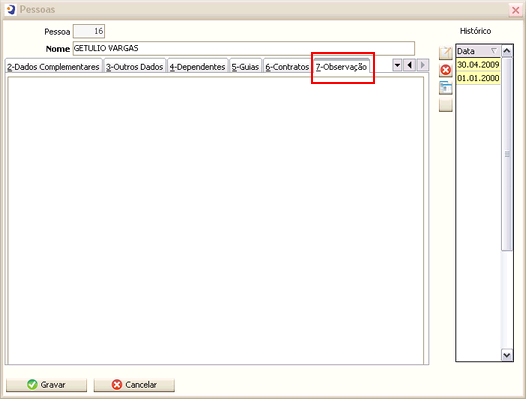The width and height of the screenshot is (526, 399).
Task: Click the Cancelar button
Action: click(x=134, y=385)
